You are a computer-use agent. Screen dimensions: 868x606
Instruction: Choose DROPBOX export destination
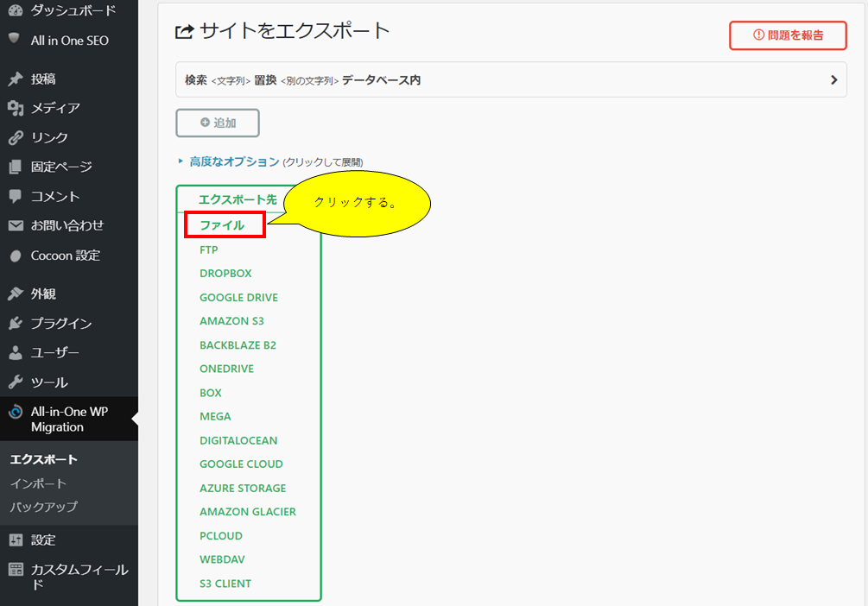click(x=225, y=274)
